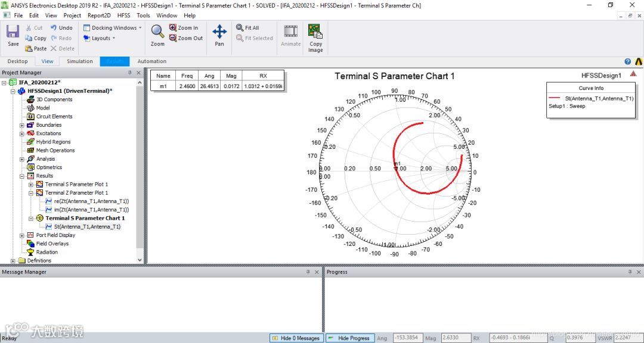Click the marker table Freq value 2.4500
644x343 pixels.
click(x=187, y=86)
